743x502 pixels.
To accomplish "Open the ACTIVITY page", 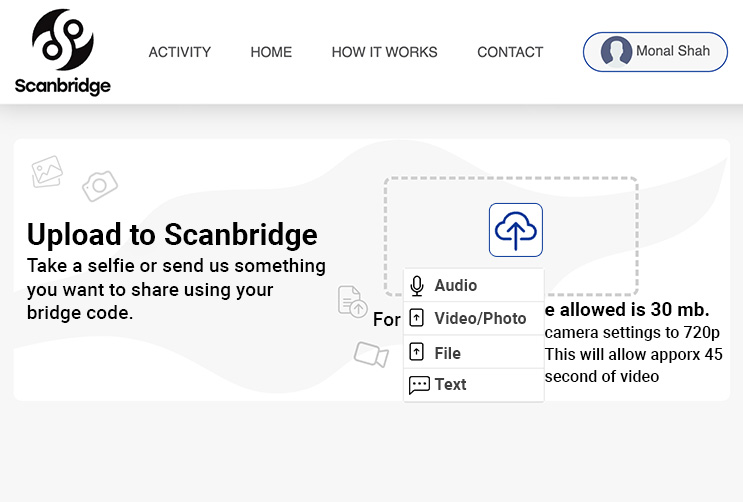I will 180,52.
